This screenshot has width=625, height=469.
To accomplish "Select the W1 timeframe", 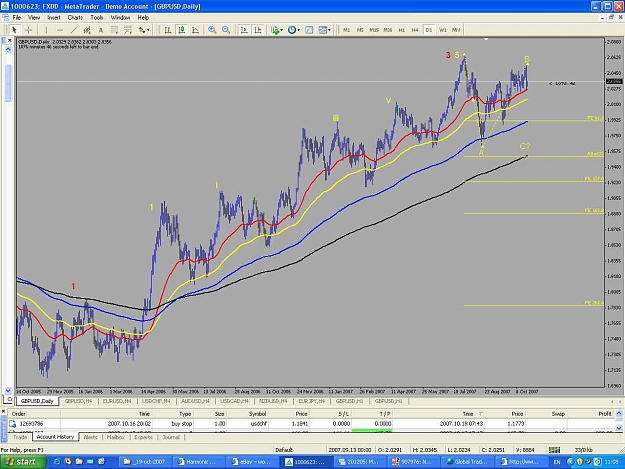I will [x=442, y=30].
